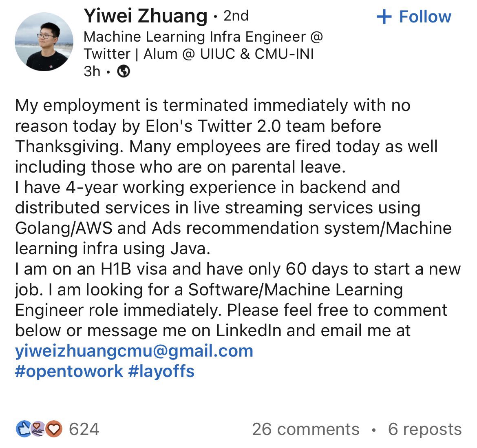Click the paragraph about 4-year working experience

click(x=233, y=218)
